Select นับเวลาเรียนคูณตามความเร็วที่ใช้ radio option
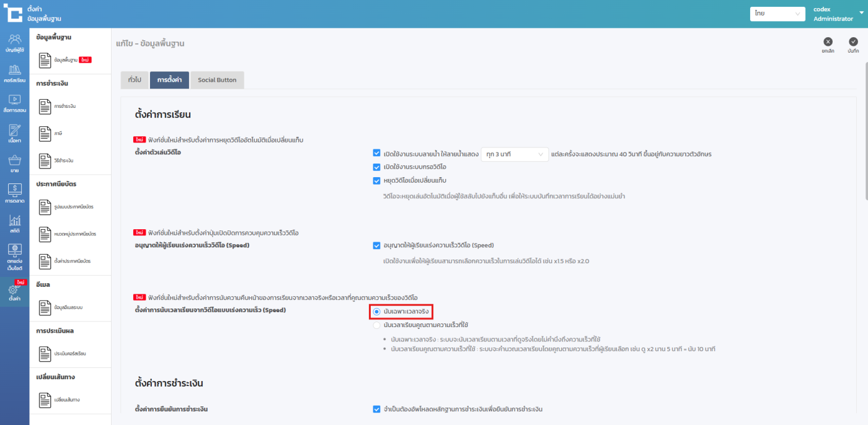Screen dimensions: 868x425 [376, 325]
